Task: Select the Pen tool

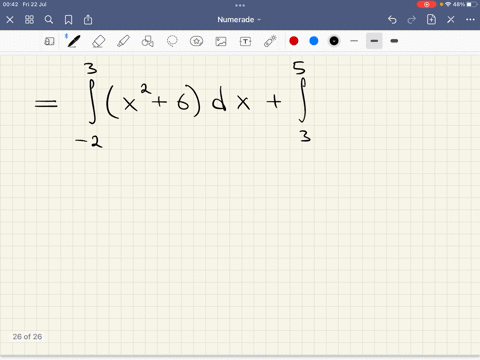Action: pyautogui.click(x=73, y=41)
